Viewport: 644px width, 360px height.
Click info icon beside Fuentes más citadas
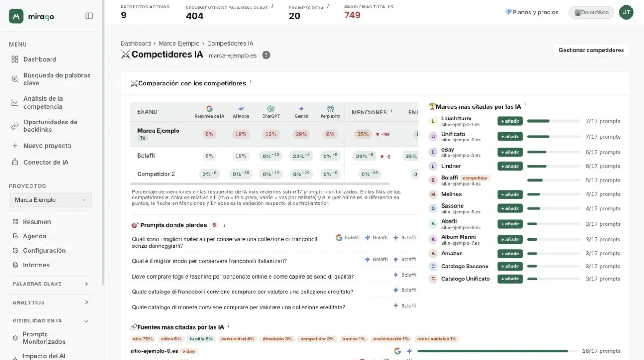coord(228,326)
